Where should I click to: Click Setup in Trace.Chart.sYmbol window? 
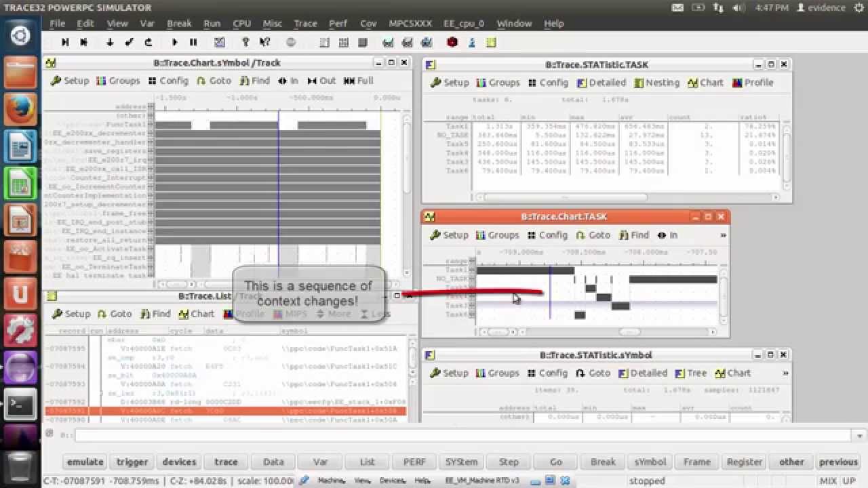pos(70,81)
